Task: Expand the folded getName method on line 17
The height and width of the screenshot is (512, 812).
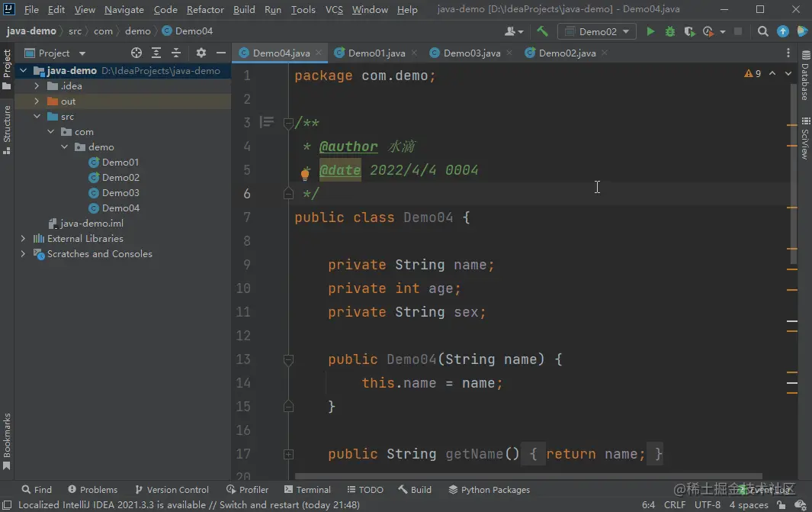Action: (x=288, y=454)
